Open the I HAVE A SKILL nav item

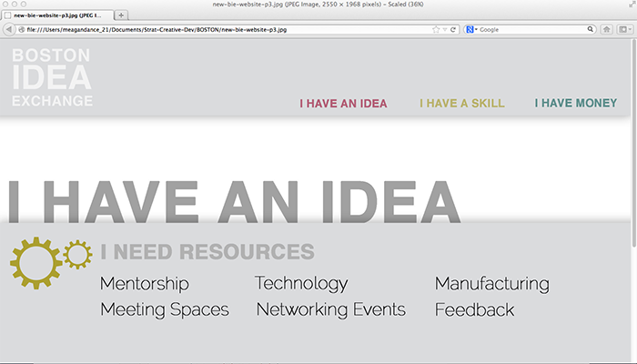tap(462, 103)
